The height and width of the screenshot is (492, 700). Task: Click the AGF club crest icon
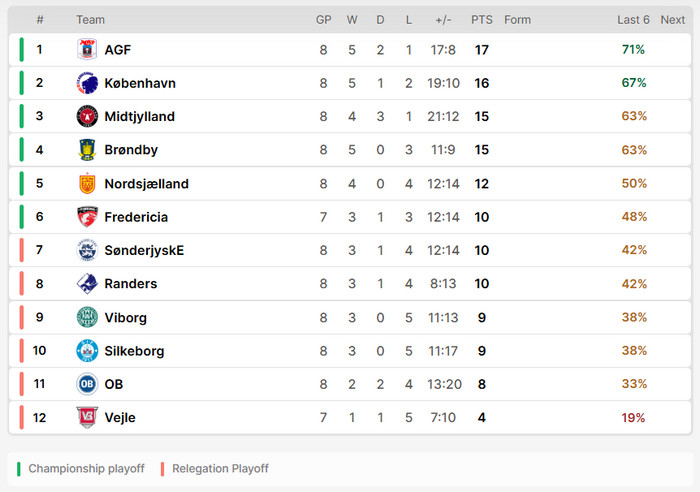(x=87, y=50)
